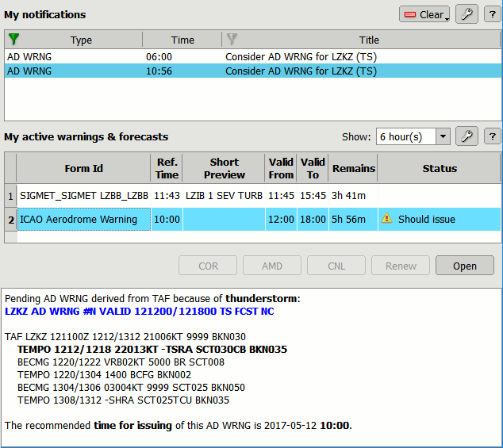Click row number 2 header
The width and height of the screenshot is (503, 448).
(x=10, y=220)
